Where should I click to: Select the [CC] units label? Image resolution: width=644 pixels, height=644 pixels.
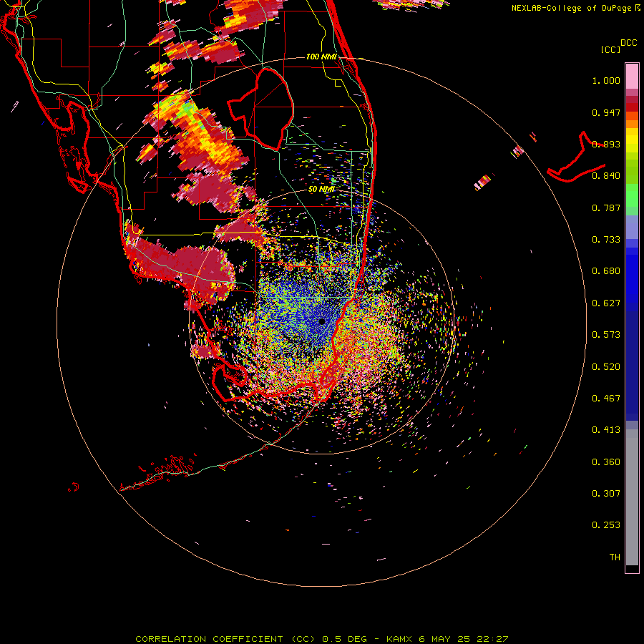pos(610,49)
